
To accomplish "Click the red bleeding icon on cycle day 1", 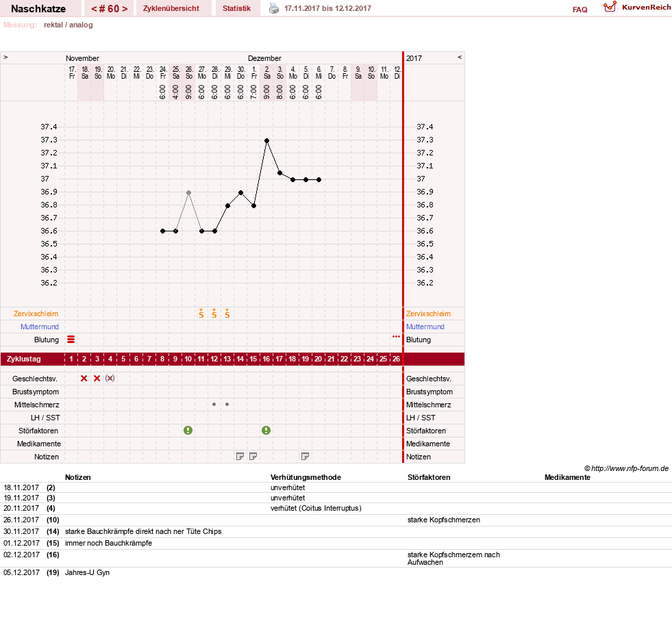I will (71, 340).
